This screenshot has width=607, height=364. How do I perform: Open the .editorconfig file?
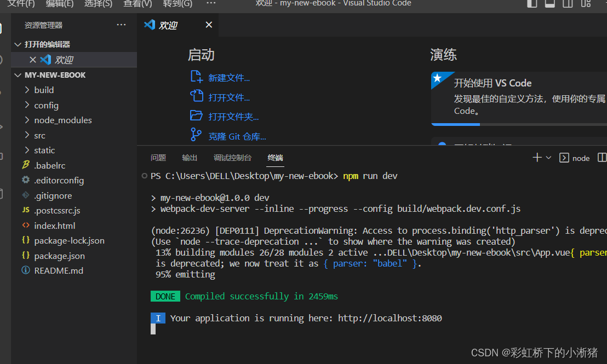tap(74, 180)
